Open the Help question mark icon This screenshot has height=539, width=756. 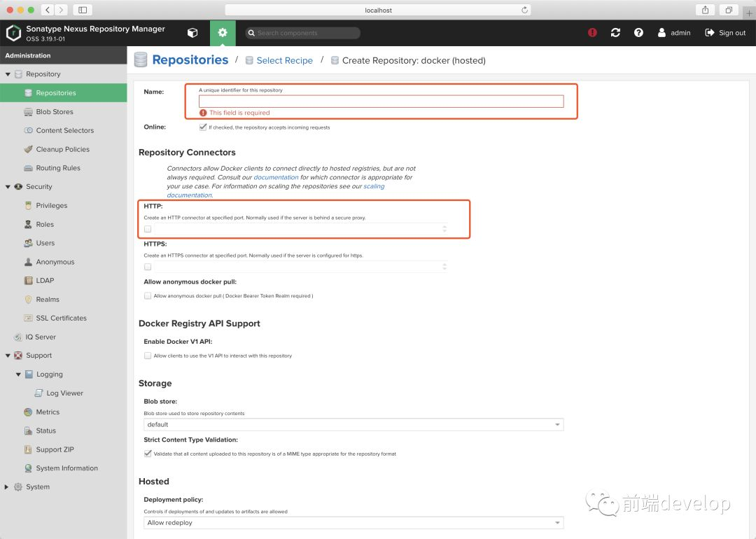[x=638, y=33]
